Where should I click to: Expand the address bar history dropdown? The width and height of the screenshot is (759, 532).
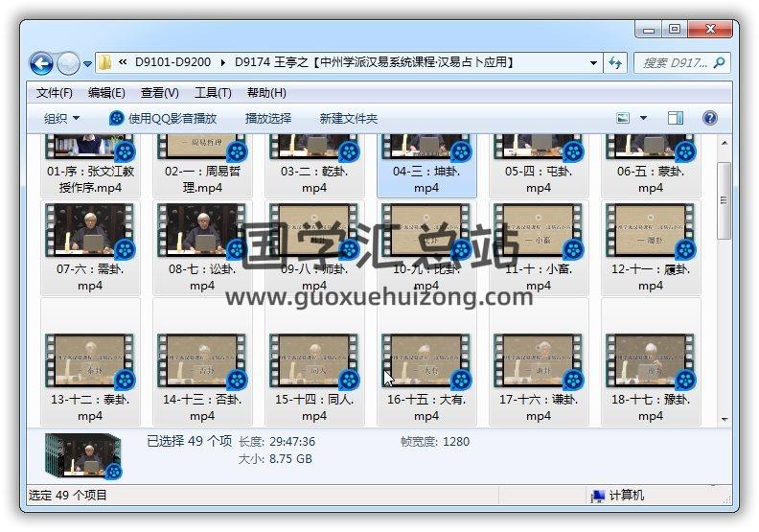(594, 63)
